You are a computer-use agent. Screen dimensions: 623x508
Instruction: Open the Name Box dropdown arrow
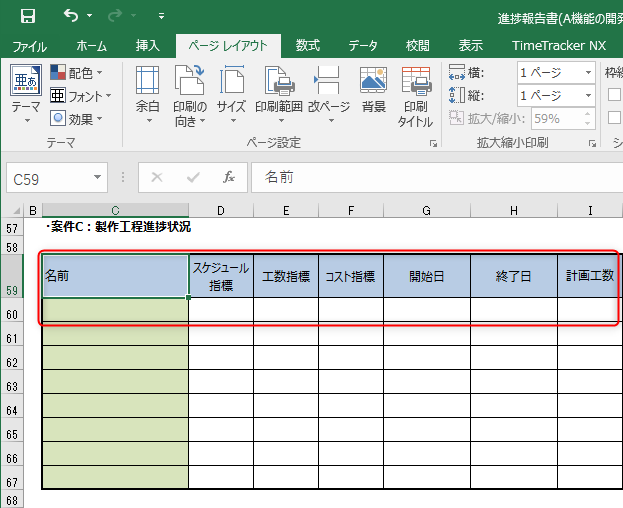pyautogui.click(x=98, y=177)
